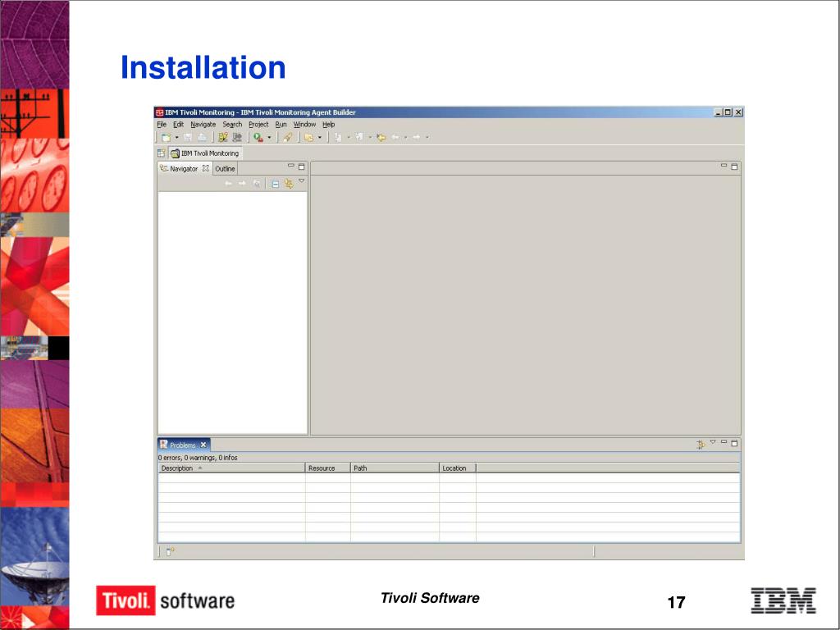Screen dimensions: 840x630
Task: Click the main toolbar Back arrow icon
Action: pyautogui.click(x=395, y=138)
